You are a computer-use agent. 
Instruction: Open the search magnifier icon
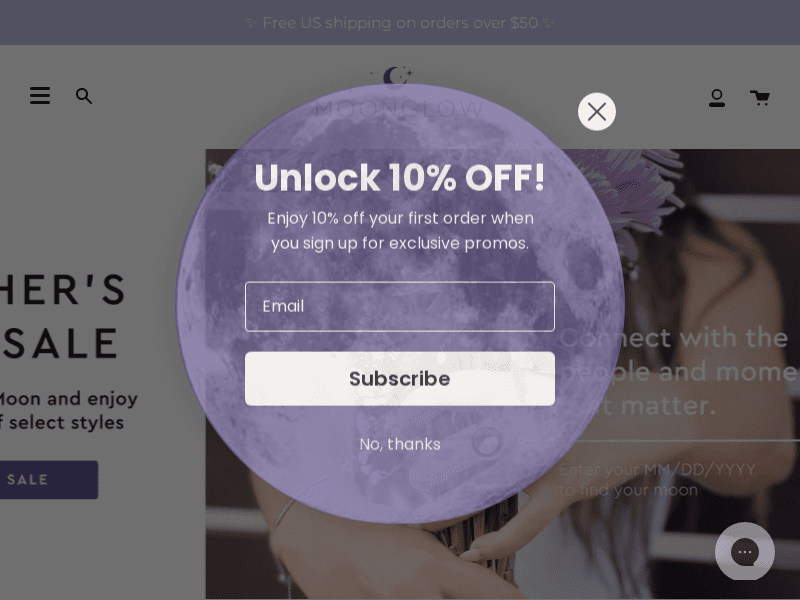point(84,96)
